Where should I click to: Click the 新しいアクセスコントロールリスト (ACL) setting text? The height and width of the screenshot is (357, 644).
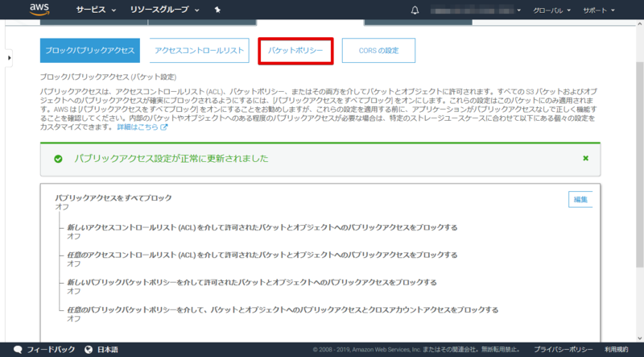pos(262,227)
